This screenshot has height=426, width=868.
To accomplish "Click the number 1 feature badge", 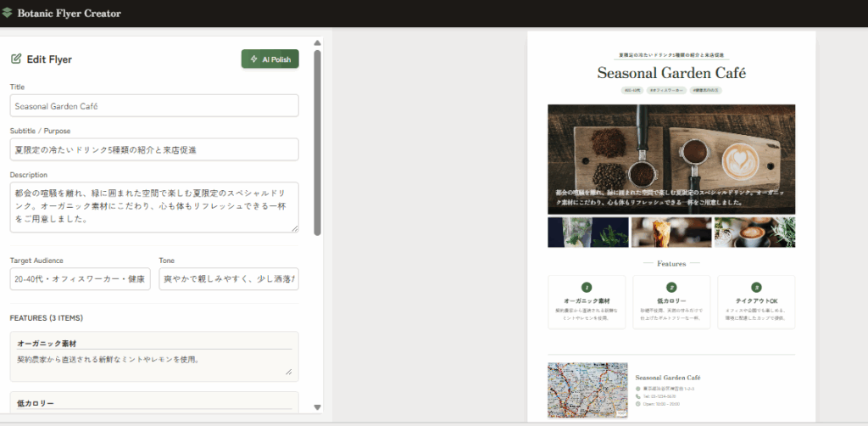I will 587,288.
